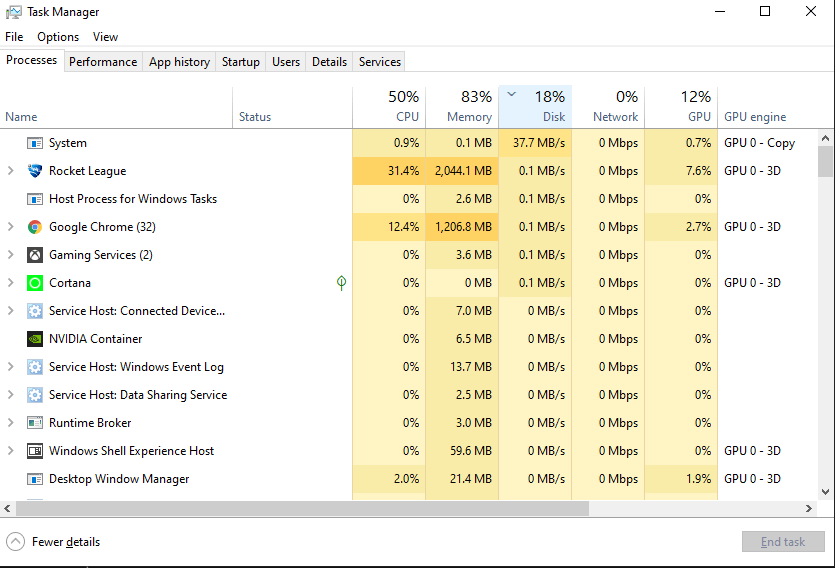Sort by the CPU column header
This screenshot has width=835, height=568.
[389, 107]
